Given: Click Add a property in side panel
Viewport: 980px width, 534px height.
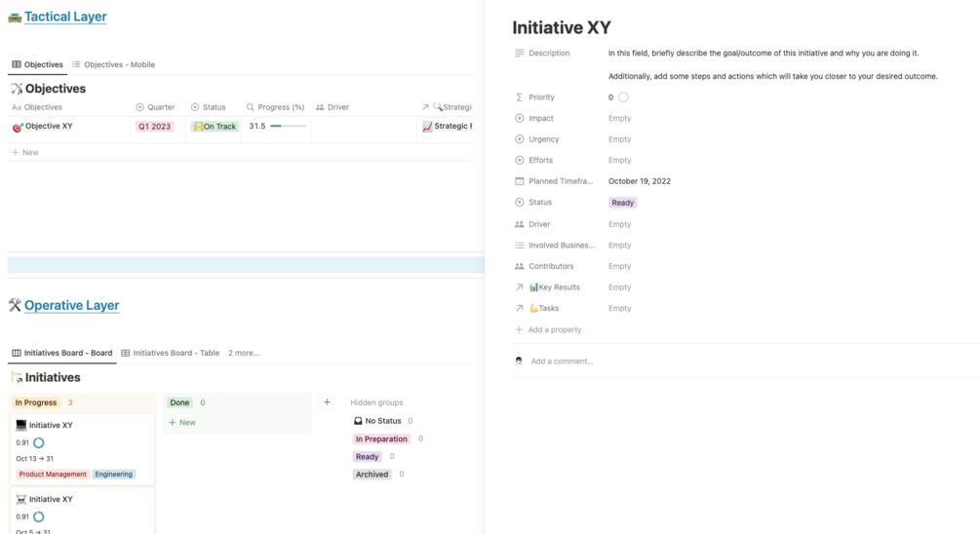Looking at the screenshot, I should pyautogui.click(x=554, y=329).
